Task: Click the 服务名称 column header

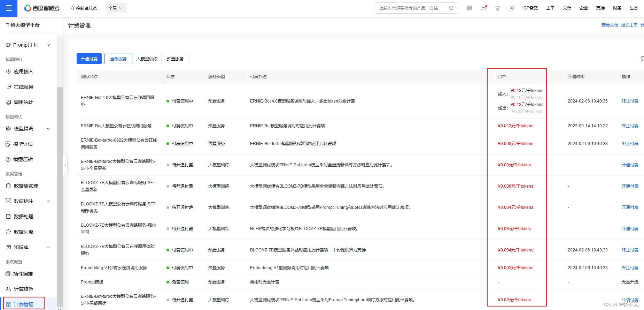Action: click(x=89, y=77)
